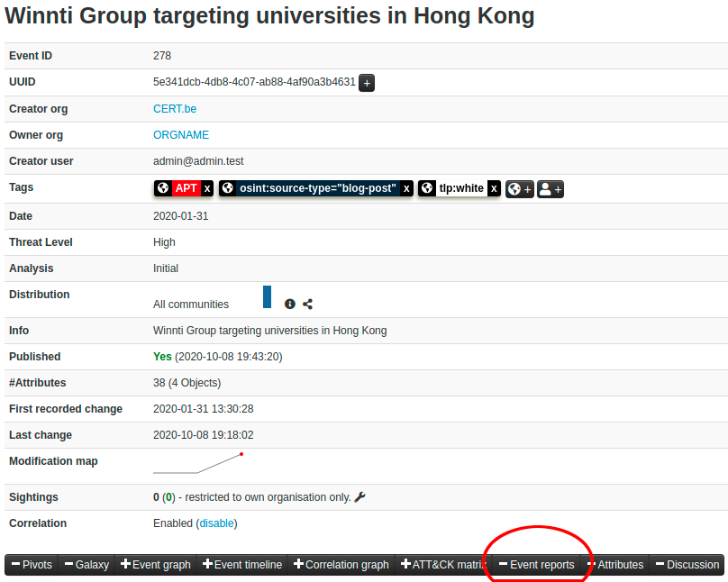Open the CERT.be creator org link
Image resolution: width=728 pixels, height=582 pixels.
tap(175, 109)
